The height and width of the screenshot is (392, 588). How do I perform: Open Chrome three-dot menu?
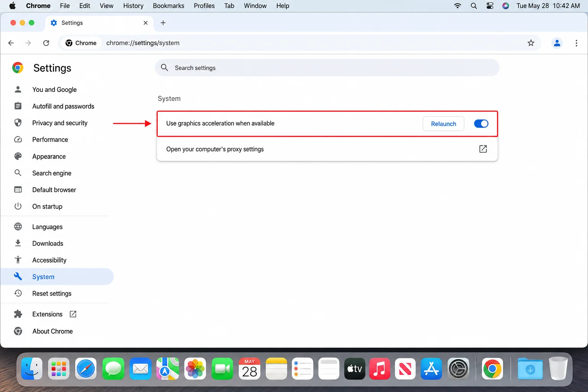[x=576, y=43]
